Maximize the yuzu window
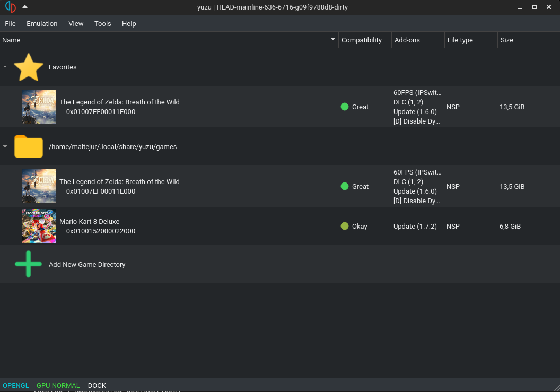This screenshot has height=392, width=560. 535,7
